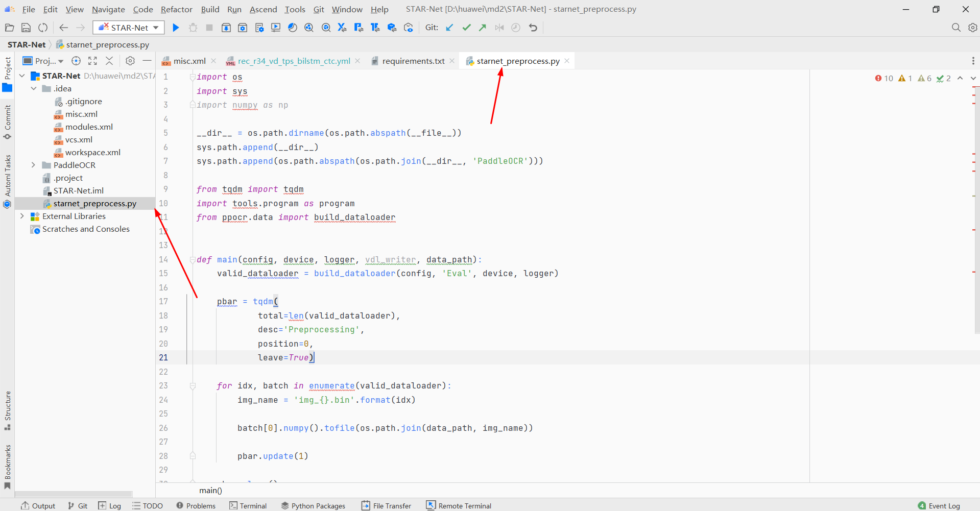Select Opened File in Project panel
980x511 pixels.
tap(76, 61)
